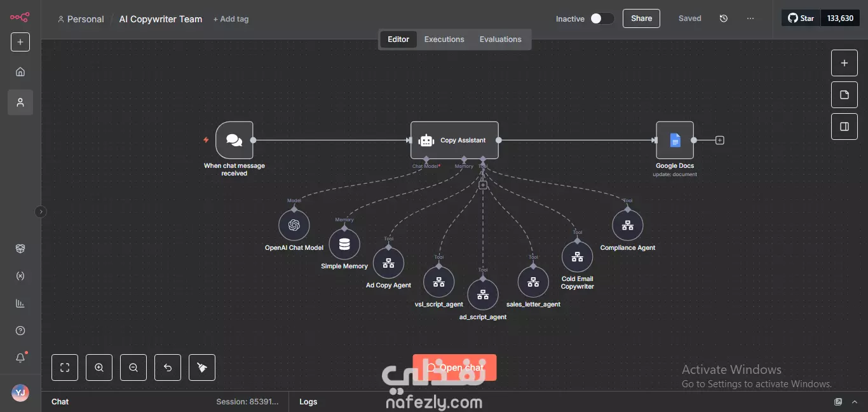This screenshot has width=868, height=412.
Task: Click the tidy up workflow broom button
Action: click(202, 367)
